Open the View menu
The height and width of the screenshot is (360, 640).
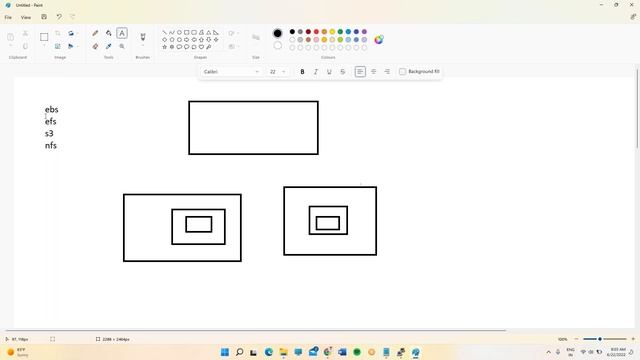[x=26, y=17]
